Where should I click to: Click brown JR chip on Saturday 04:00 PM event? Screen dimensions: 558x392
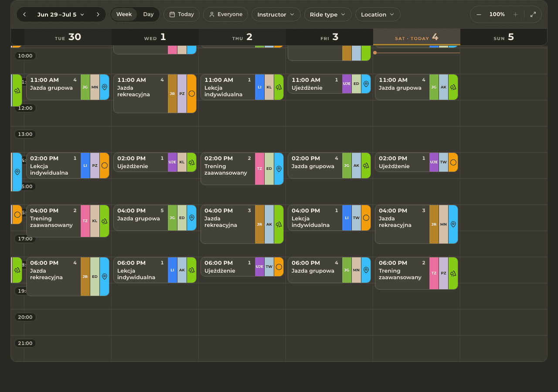point(434,224)
